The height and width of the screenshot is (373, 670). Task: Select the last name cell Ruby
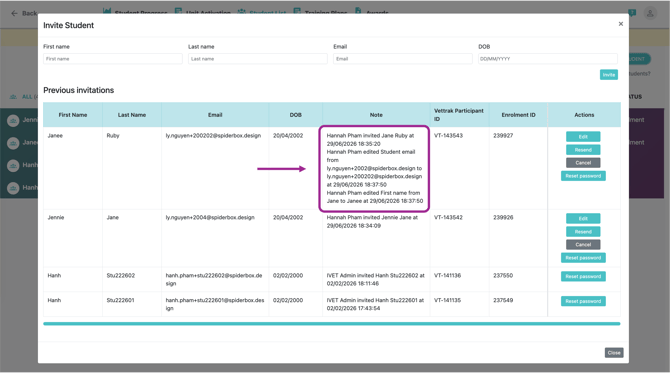click(113, 136)
